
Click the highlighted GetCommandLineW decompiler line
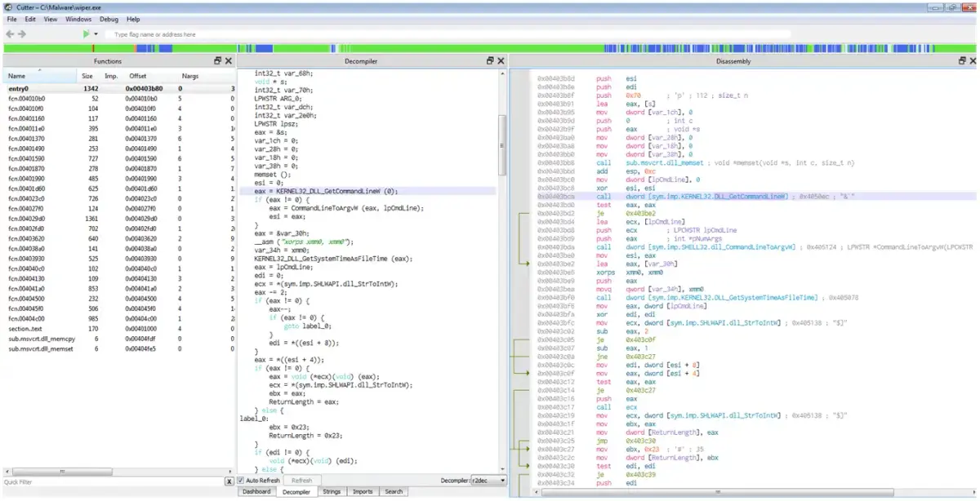[367, 191]
